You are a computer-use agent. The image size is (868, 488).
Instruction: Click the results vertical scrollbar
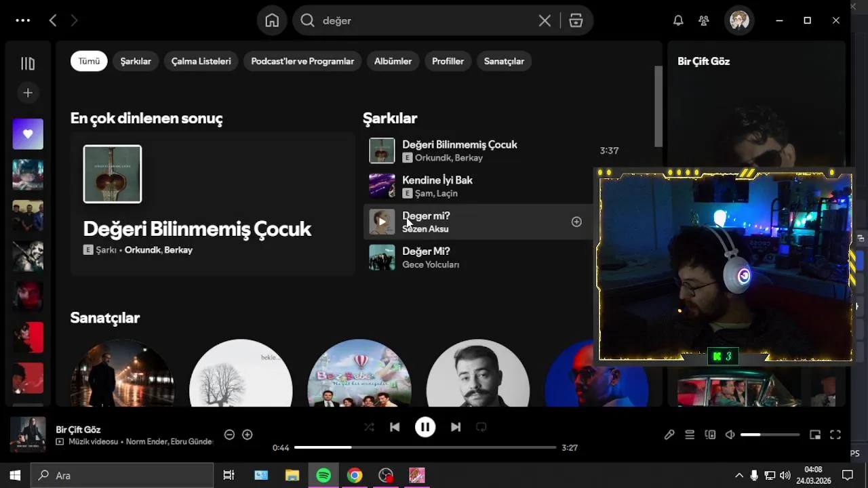pos(658,106)
